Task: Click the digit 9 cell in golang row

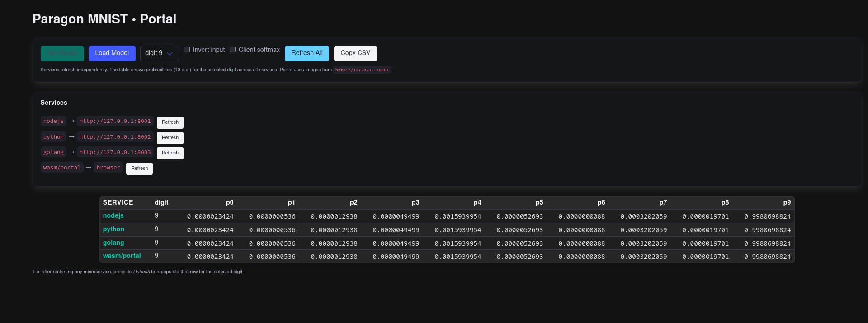Action: [156, 243]
